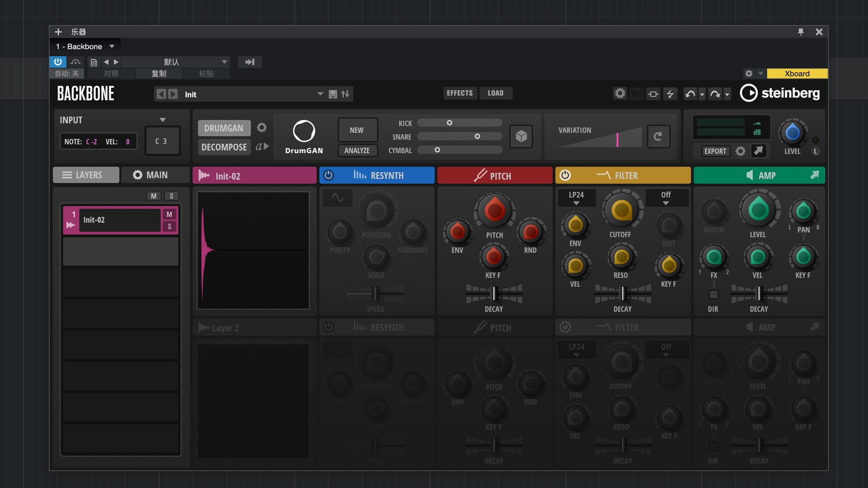Screen dimensions: 868x488
Task: Click the preset up-down arrows icon
Action: [345, 94]
